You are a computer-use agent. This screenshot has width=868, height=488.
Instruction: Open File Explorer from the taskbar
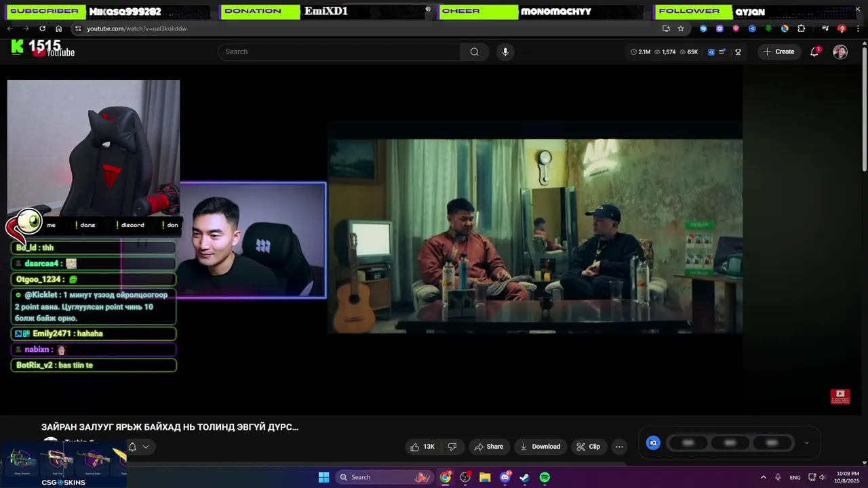485,477
